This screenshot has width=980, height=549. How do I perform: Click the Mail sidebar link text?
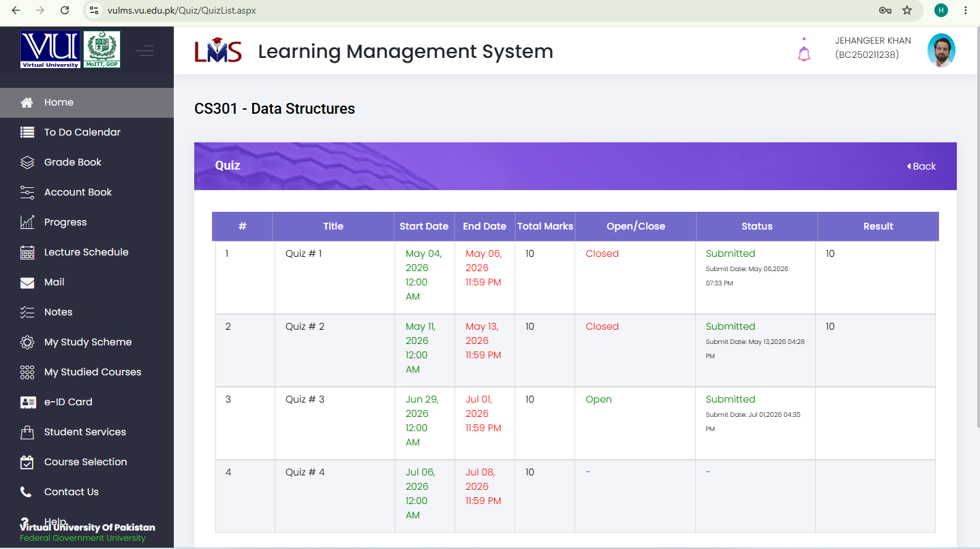click(x=55, y=282)
